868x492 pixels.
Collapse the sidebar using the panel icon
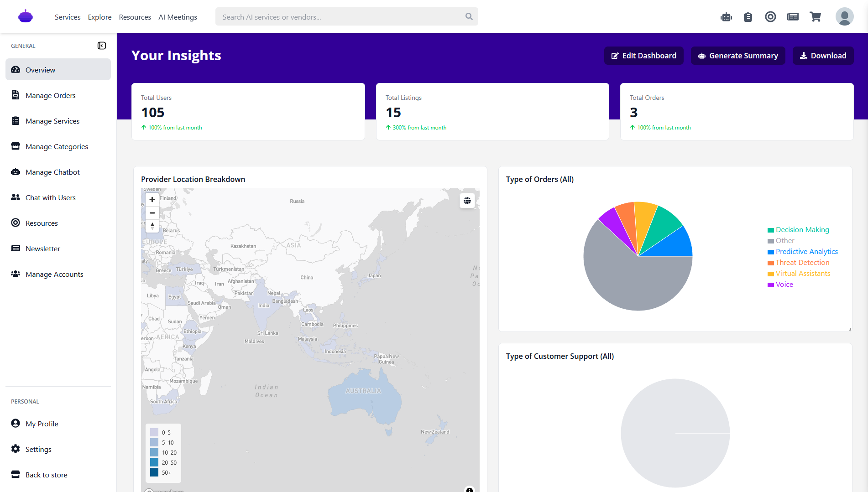click(x=102, y=46)
